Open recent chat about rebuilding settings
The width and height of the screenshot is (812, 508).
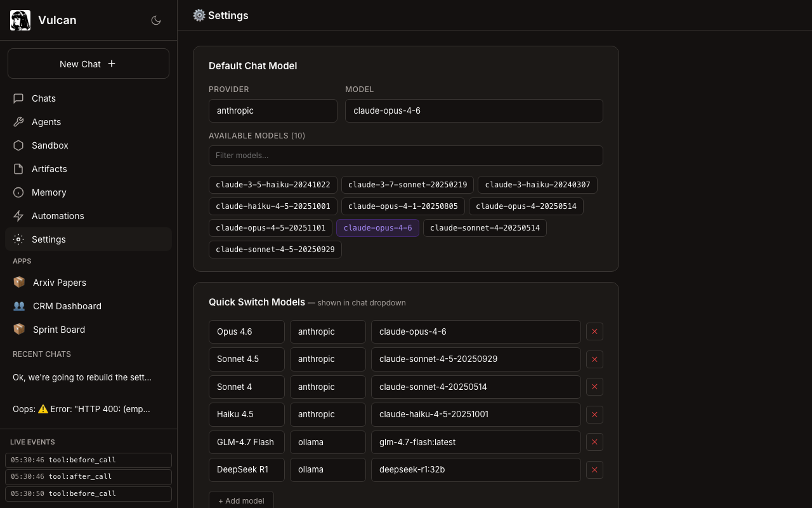point(82,377)
